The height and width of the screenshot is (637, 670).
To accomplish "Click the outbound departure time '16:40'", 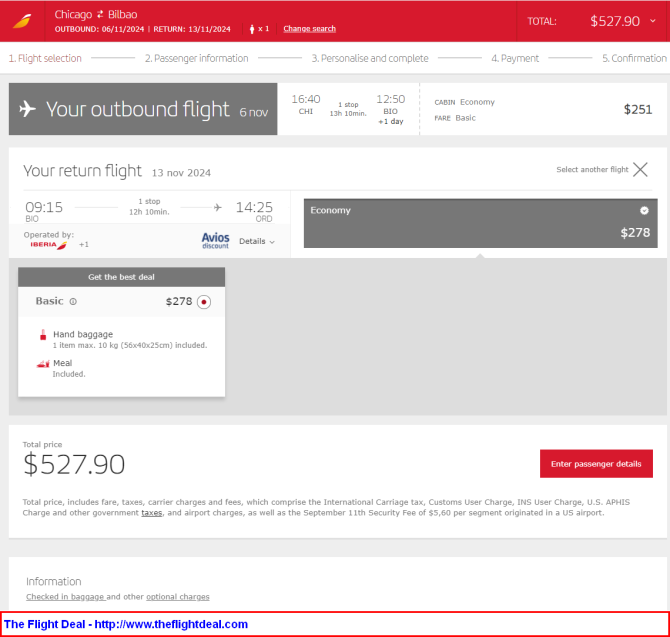I will (306, 99).
